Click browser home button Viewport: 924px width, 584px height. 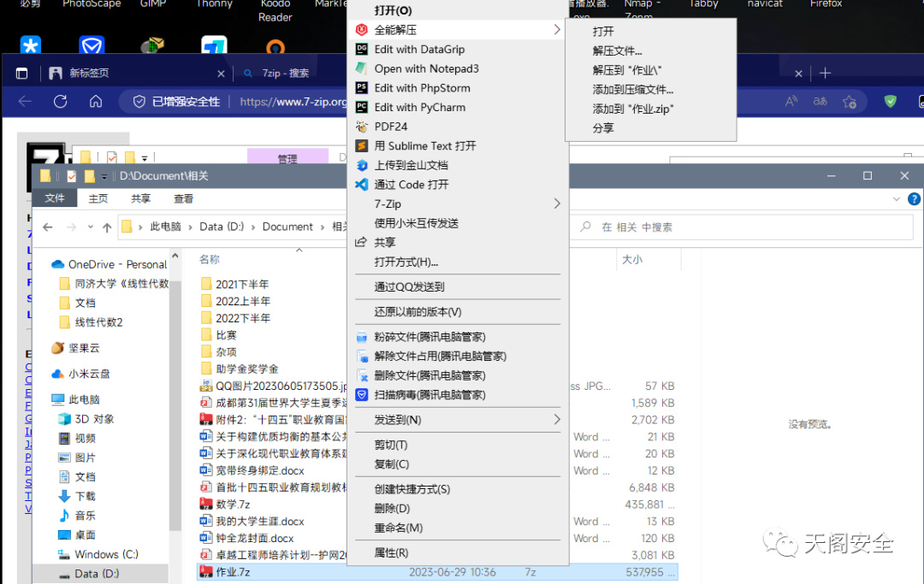pyautogui.click(x=96, y=102)
